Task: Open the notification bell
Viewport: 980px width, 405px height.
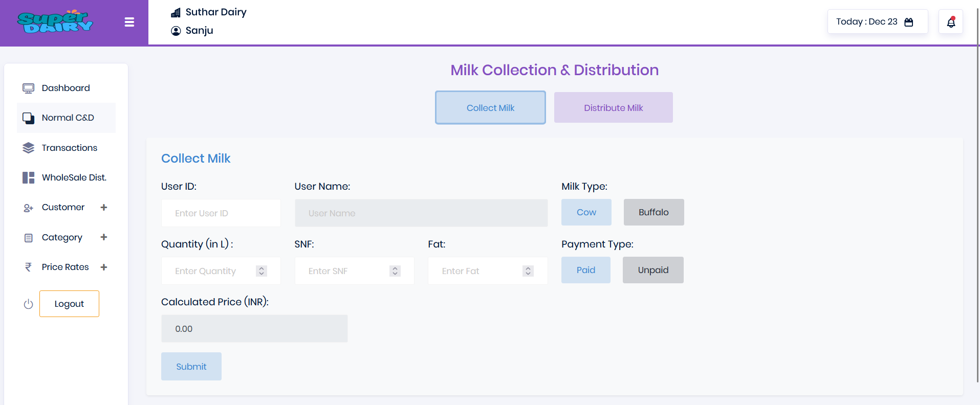Action: point(951,22)
